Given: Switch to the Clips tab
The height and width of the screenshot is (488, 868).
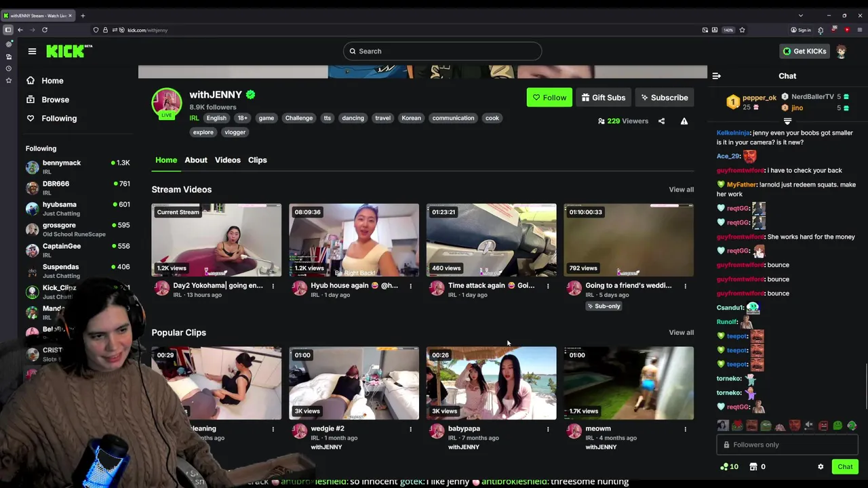Looking at the screenshot, I should (258, 160).
